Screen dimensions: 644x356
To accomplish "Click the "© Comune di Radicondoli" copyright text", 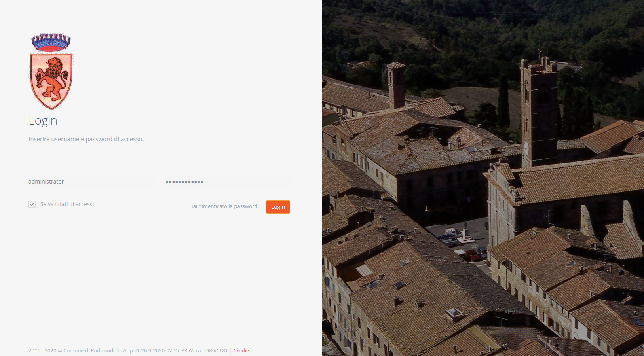I will [88, 351].
